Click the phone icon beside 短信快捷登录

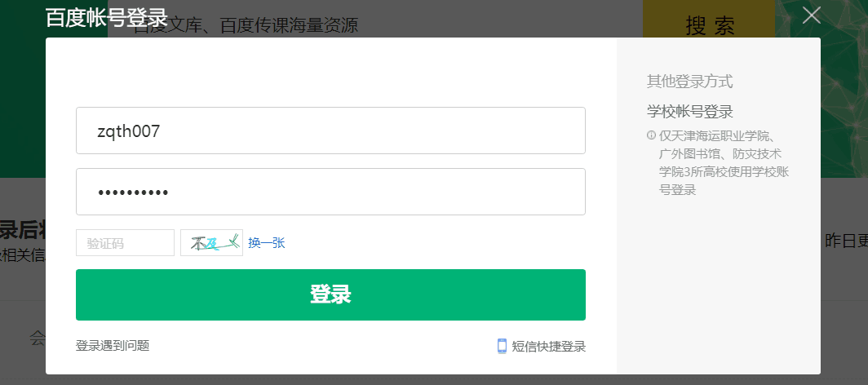(x=502, y=347)
